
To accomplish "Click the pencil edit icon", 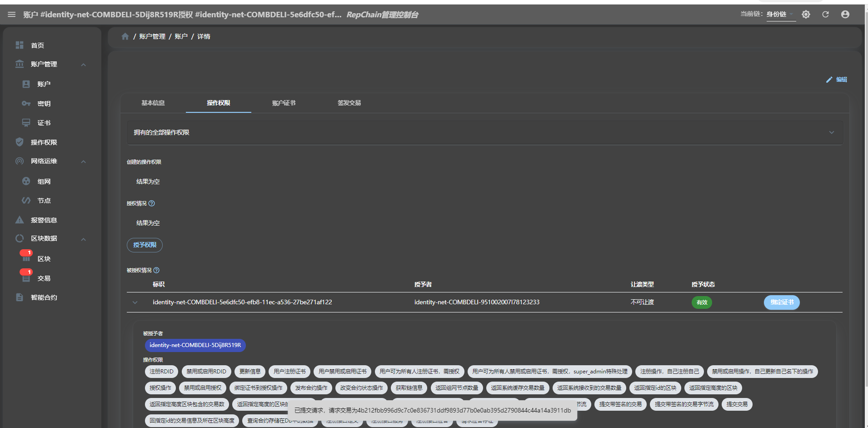I will pos(829,80).
